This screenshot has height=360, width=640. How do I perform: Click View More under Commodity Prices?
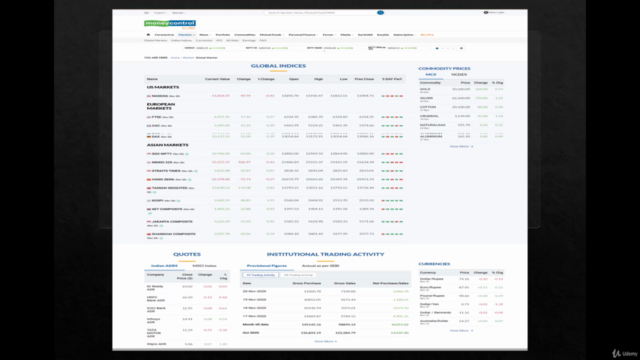461,147
